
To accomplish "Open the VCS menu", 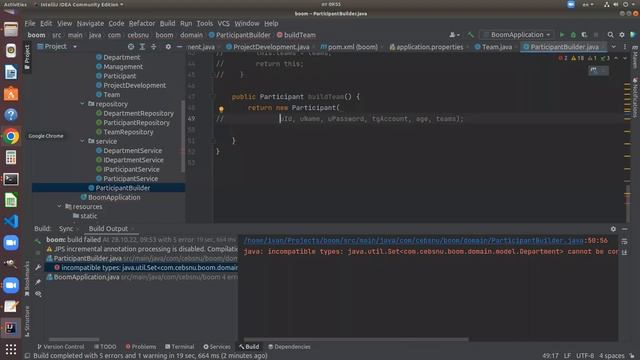I will (x=223, y=23).
